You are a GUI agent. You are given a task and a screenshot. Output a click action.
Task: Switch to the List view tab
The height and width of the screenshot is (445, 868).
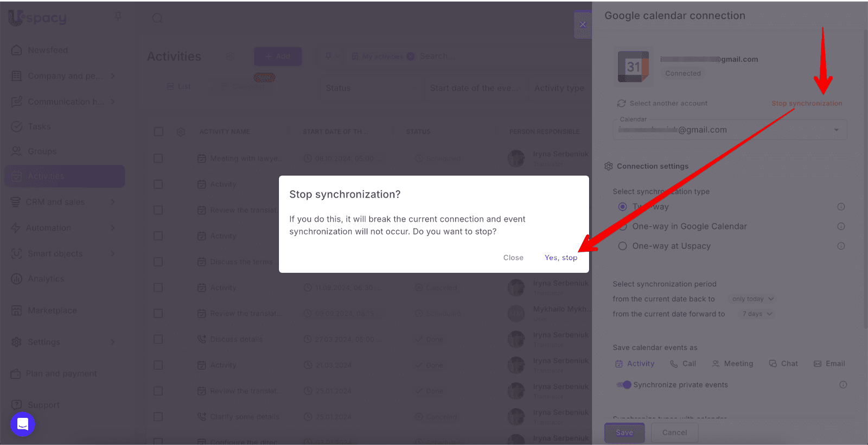click(178, 86)
